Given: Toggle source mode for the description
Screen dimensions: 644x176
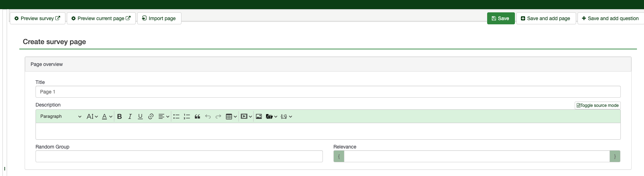Looking at the screenshot, I should click(x=598, y=105).
